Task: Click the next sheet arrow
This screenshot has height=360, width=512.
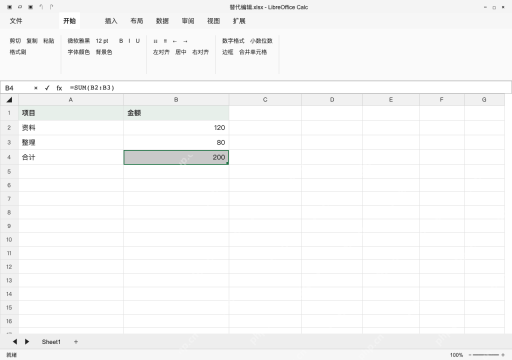Action: pyautogui.click(x=27, y=342)
